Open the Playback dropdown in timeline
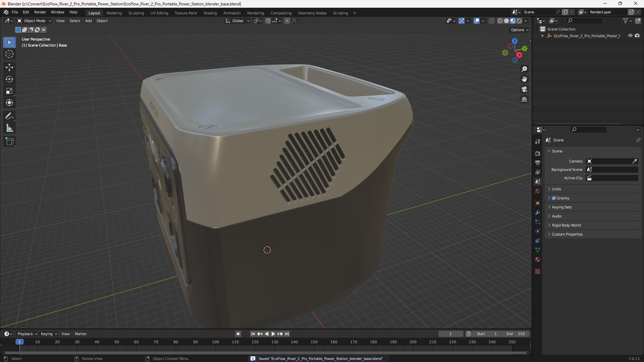Screen dimensions: 644x362 (x=27, y=334)
